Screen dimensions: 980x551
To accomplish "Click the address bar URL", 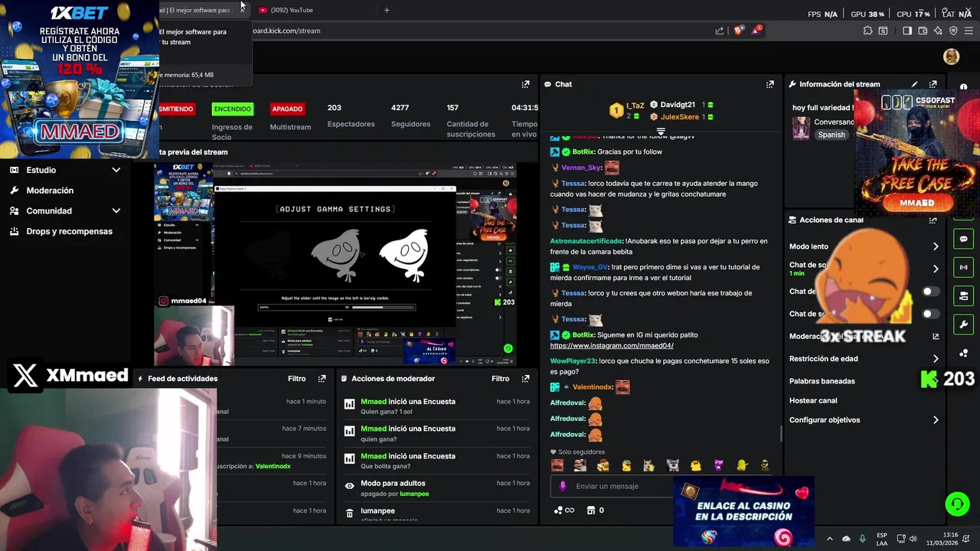I will (286, 31).
